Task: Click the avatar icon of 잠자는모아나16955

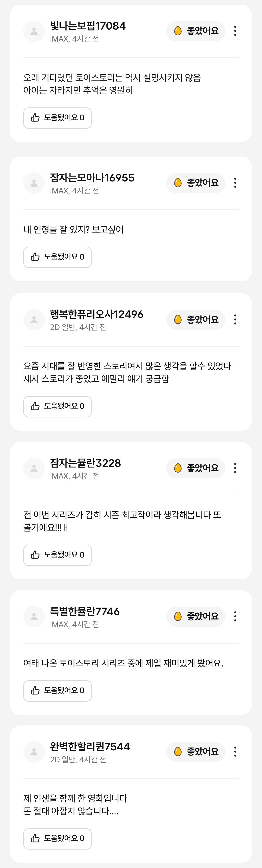Action: coord(34,183)
